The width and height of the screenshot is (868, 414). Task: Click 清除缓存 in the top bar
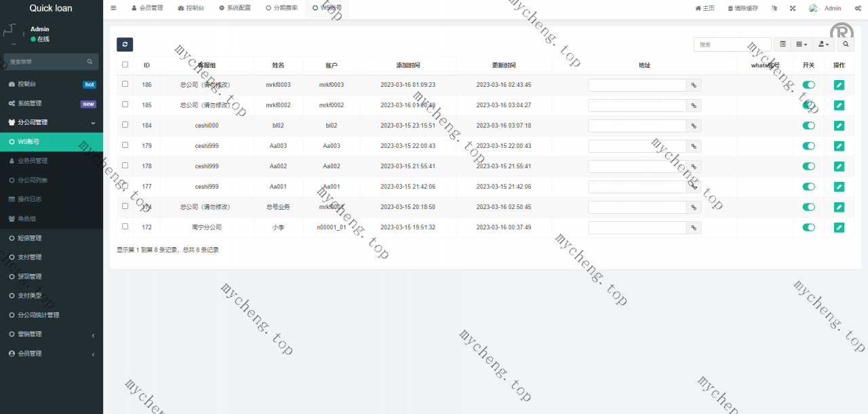[743, 8]
